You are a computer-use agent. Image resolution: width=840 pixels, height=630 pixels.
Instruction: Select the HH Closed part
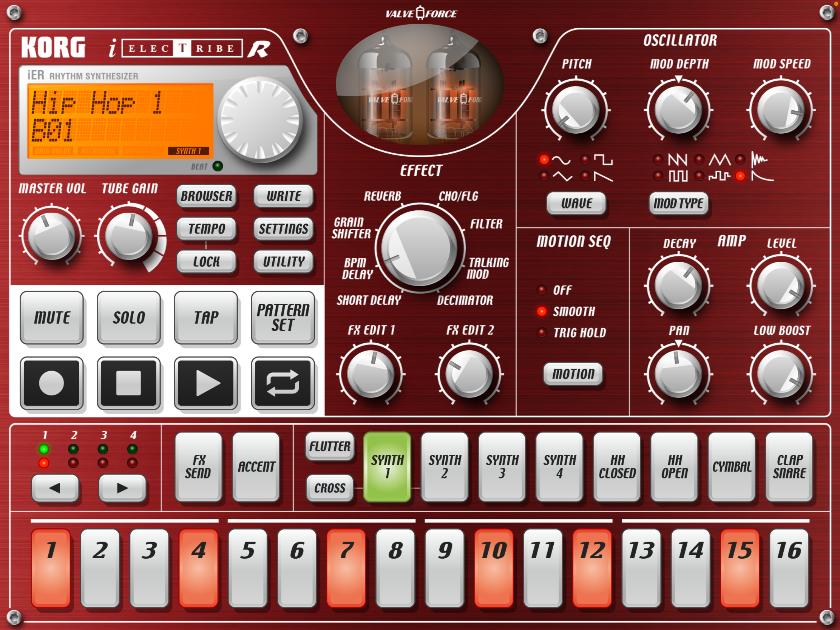point(617,467)
